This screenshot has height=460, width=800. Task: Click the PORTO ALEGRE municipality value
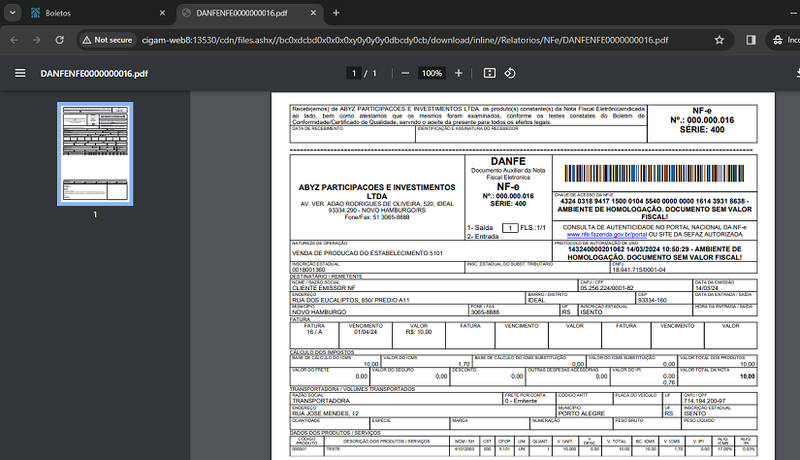point(581,414)
